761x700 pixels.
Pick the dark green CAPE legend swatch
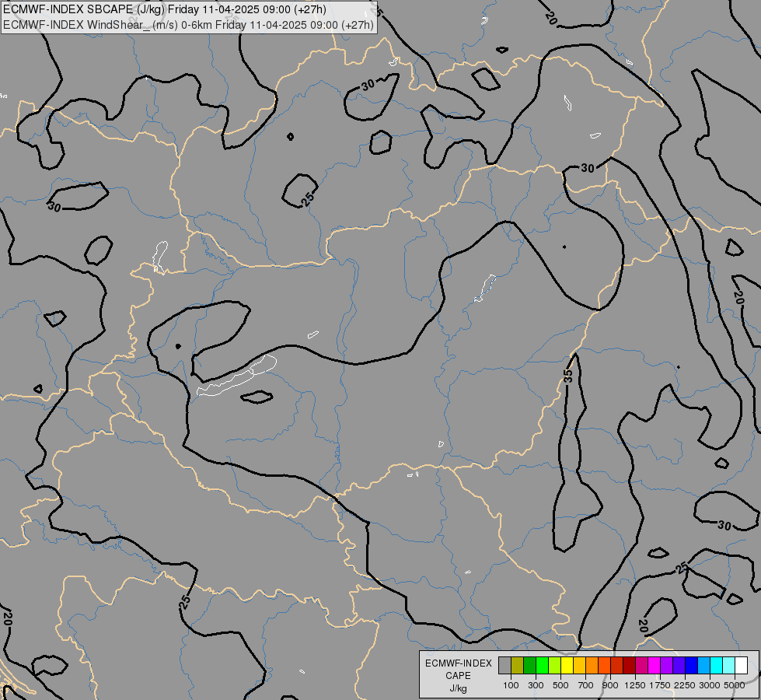tap(529, 666)
